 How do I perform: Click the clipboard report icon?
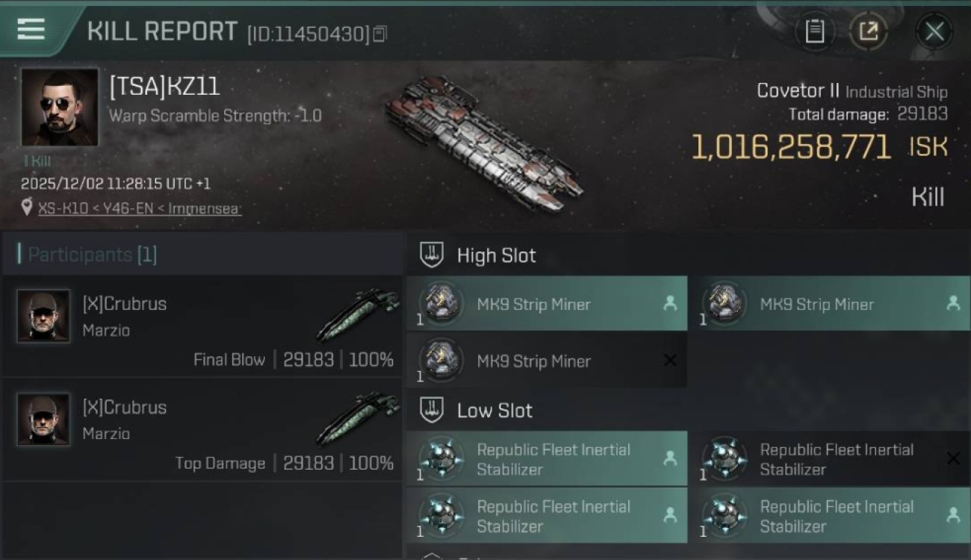tap(815, 31)
